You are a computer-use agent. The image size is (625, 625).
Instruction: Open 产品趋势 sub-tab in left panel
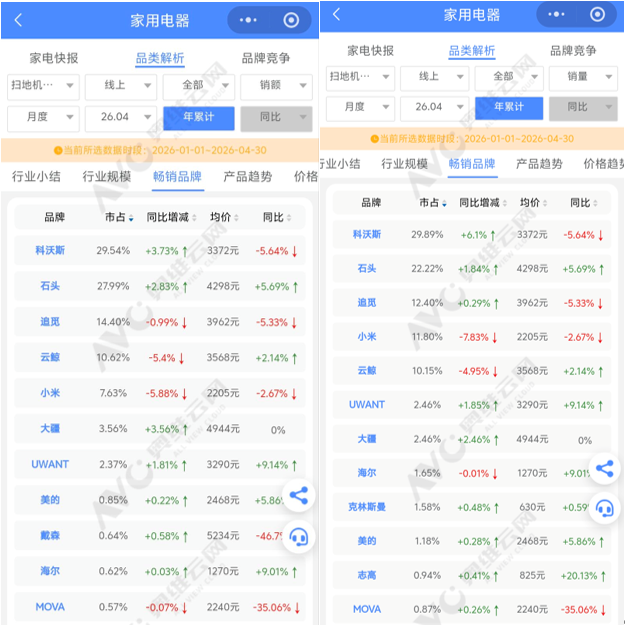[248, 177]
